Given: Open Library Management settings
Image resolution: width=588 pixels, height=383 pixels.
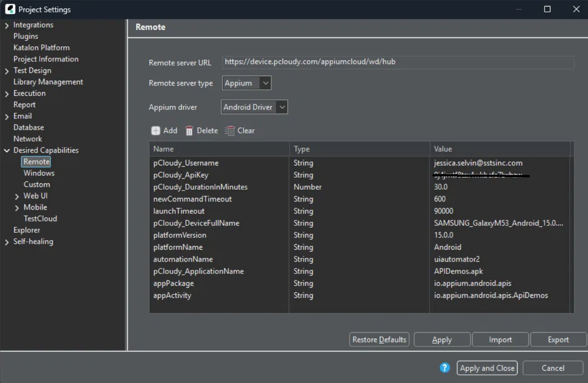Looking at the screenshot, I should pyautogui.click(x=48, y=82).
